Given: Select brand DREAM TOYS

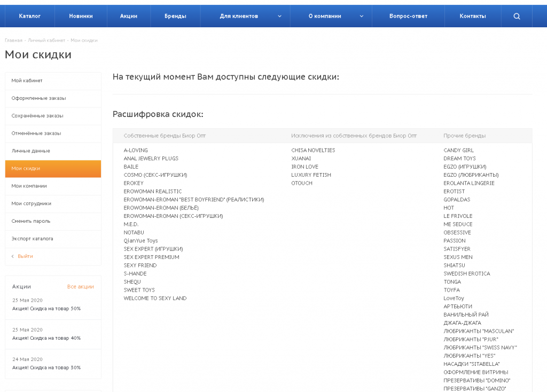Looking at the screenshot, I should point(460,159).
